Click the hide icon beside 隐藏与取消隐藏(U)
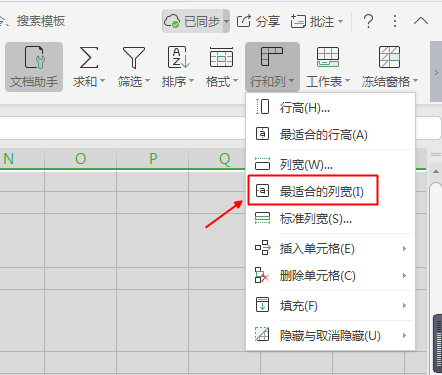 pyautogui.click(x=262, y=334)
